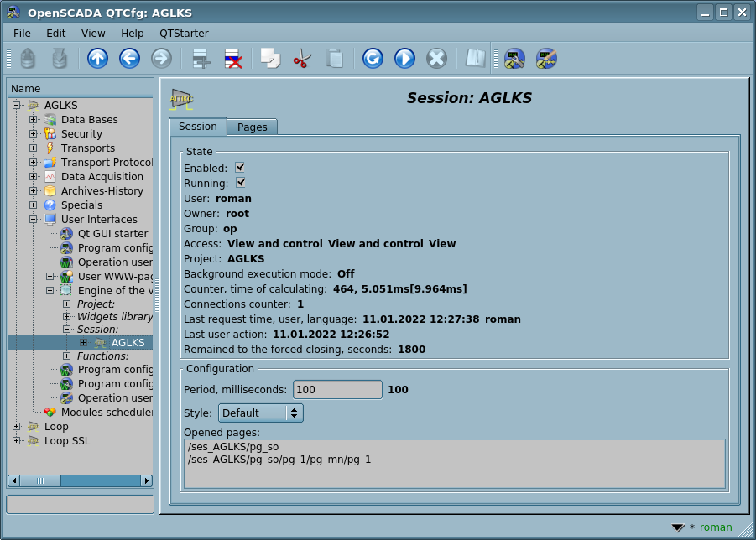Image resolution: width=756 pixels, height=540 pixels.
Task: Click the status bar dropdown triangle icon
Action: [x=677, y=527]
